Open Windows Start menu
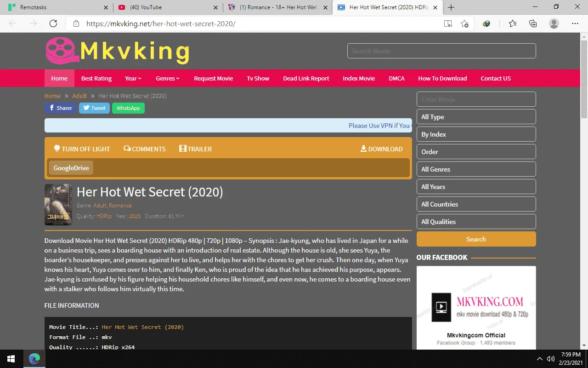Image resolution: width=588 pixels, height=368 pixels. pyautogui.click(x=11, y=358)
